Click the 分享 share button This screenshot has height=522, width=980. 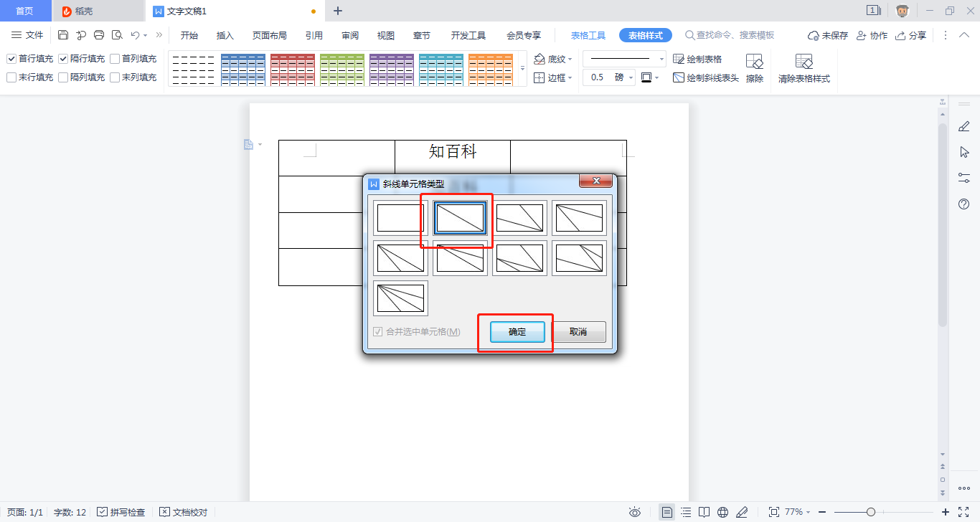pyautogui.click(x=910, y=35)
